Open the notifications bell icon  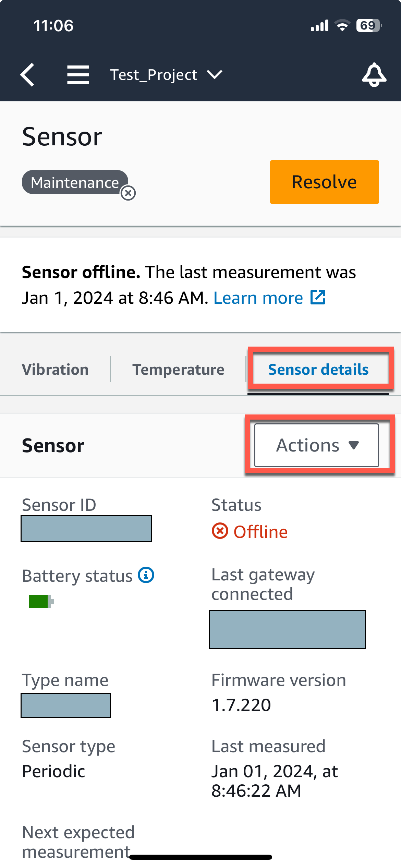(374, 75)
